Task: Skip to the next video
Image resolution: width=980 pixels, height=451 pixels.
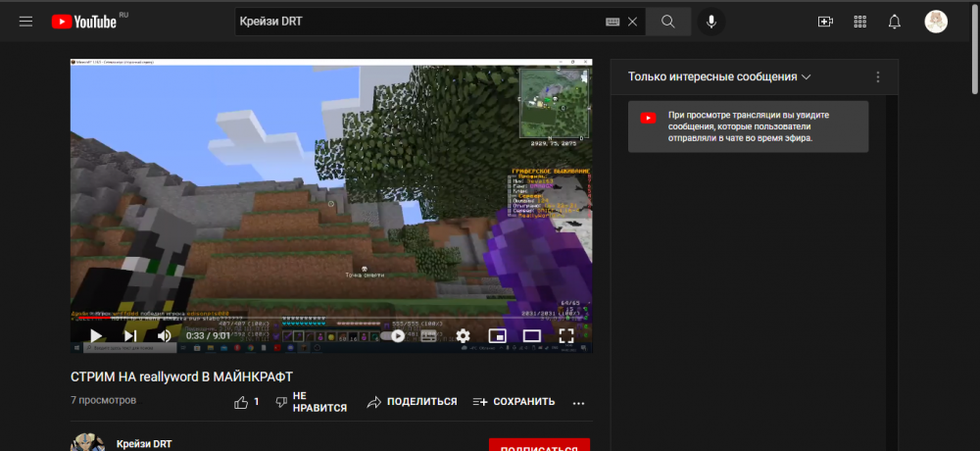Action: point(130,336)
